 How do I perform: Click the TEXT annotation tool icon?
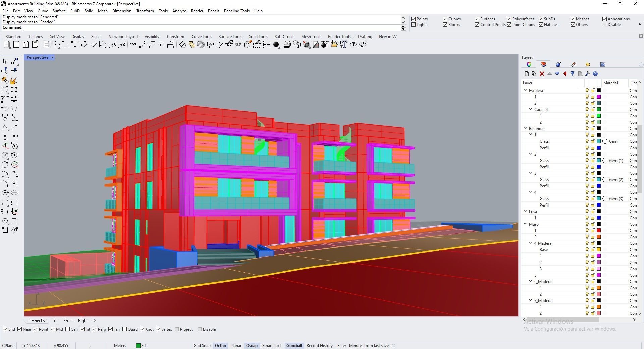[x=133, y=44]
